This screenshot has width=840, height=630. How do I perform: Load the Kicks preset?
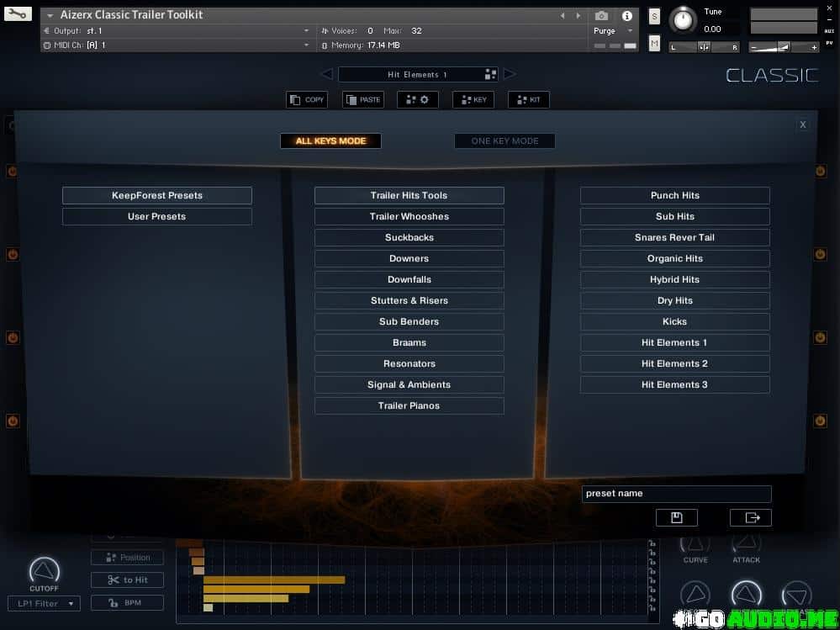(675, 321)
